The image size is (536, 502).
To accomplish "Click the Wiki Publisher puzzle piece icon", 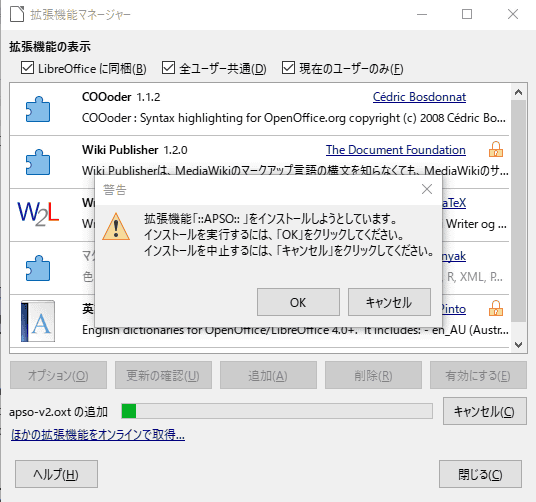I will [38, 162].
